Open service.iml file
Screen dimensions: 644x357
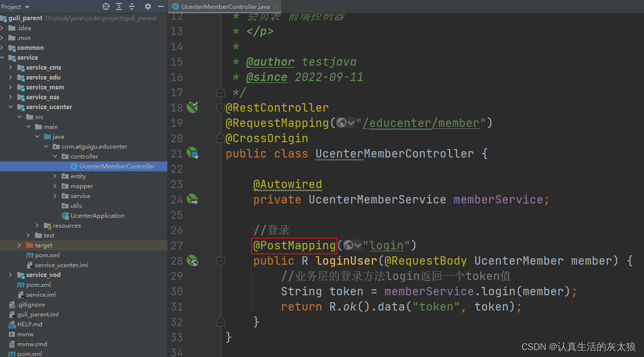(41, 295)
